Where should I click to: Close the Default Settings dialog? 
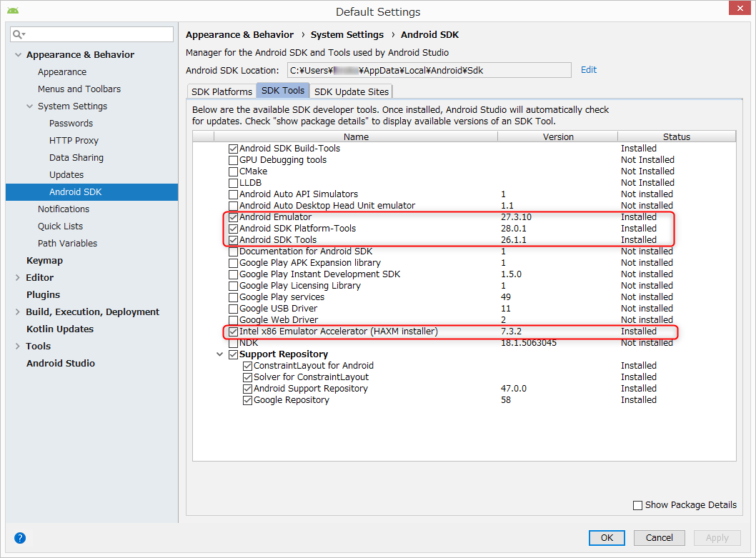(740, 8)
